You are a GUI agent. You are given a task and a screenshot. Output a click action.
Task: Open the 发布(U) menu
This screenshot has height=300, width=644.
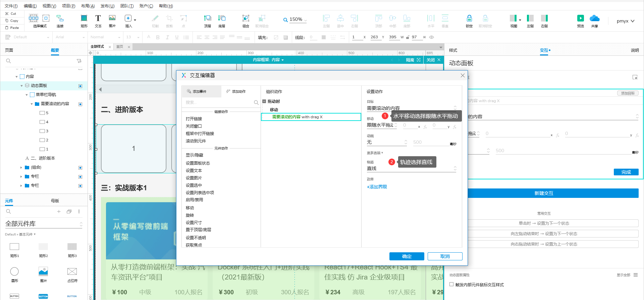[x=107, y=6]
